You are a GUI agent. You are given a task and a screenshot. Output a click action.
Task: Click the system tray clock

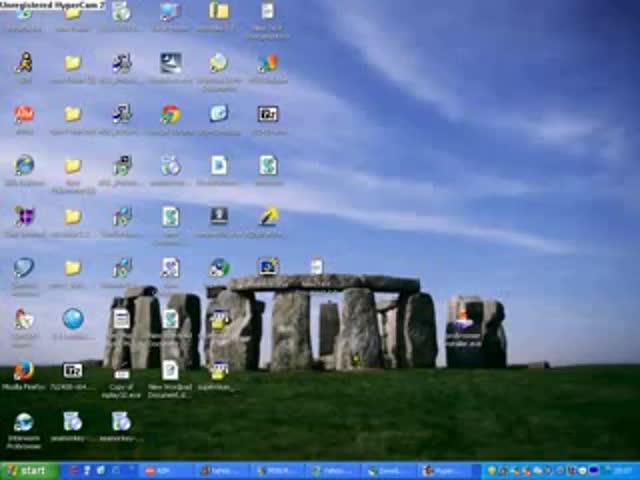(x=623, y=470)
